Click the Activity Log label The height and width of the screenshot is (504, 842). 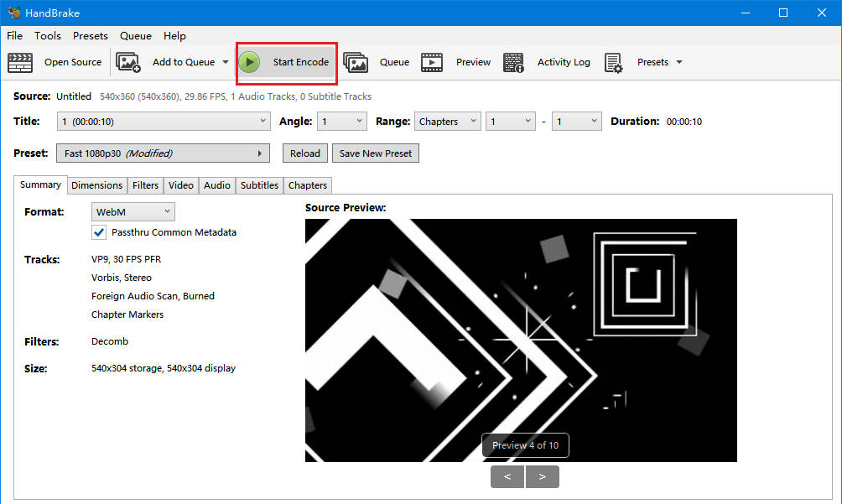(x=564, y=62)
